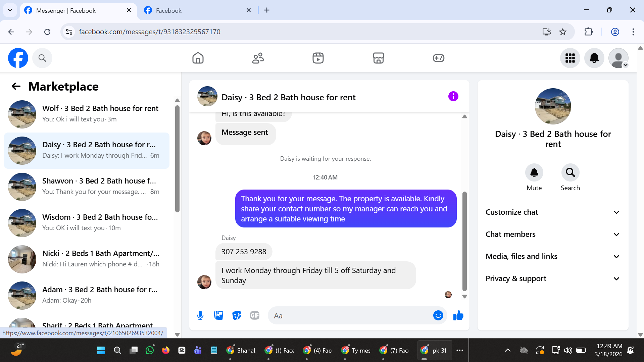
Task: Open the Facebook menu grid icon
Action: pos(570,58)
